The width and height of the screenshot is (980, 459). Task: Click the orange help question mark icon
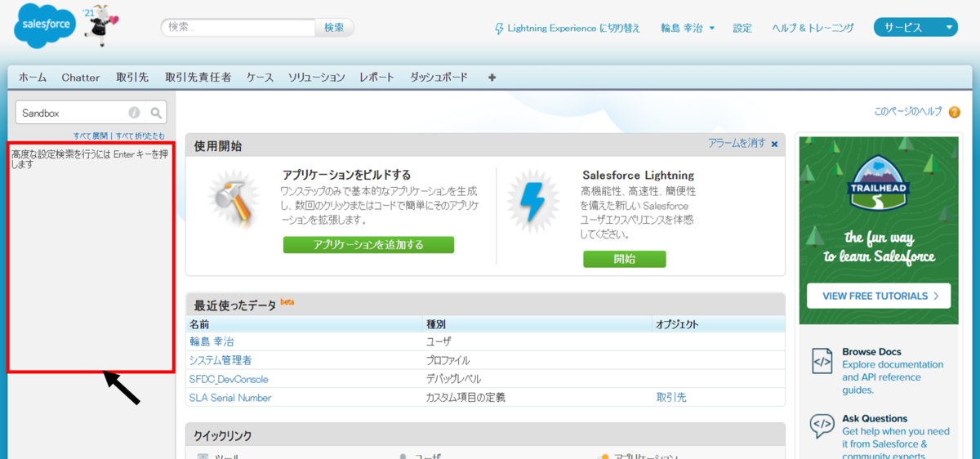coord(954,112)
